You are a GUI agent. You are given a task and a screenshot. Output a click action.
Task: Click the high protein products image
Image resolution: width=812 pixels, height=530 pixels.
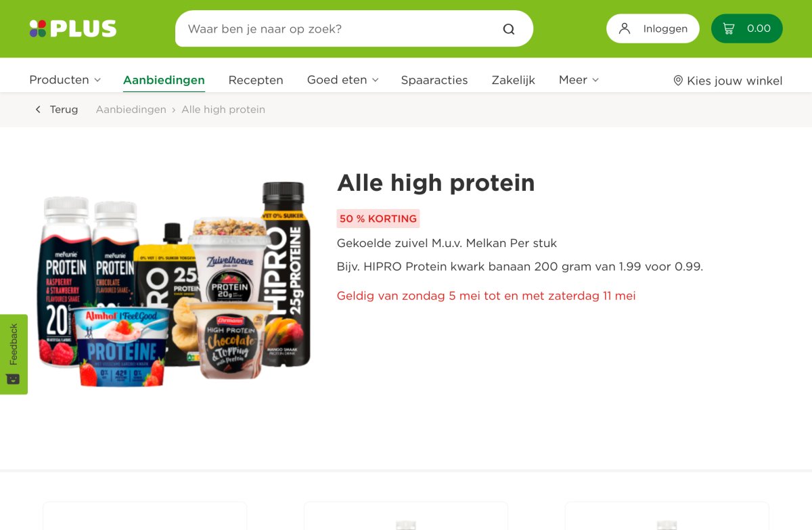pos(174,283)
